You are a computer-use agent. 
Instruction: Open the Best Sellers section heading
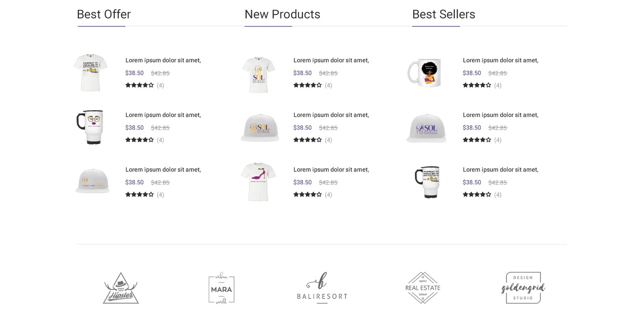pos(443,14)
